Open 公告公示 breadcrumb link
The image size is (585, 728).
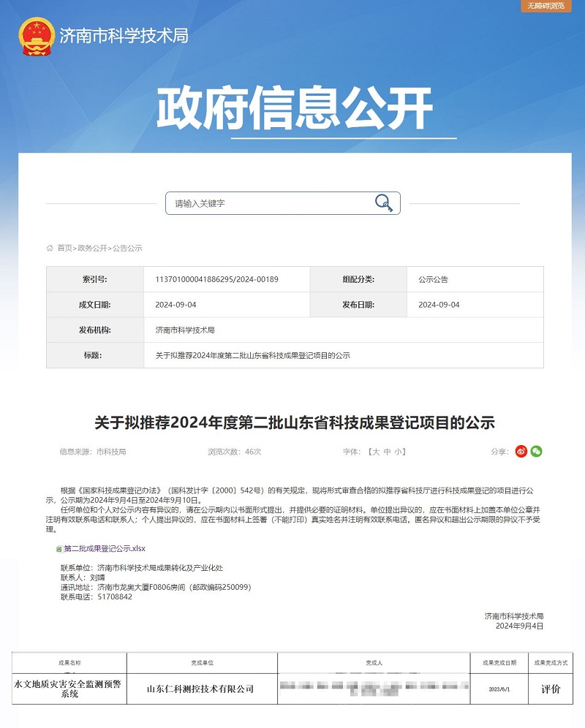pos(127,248)
